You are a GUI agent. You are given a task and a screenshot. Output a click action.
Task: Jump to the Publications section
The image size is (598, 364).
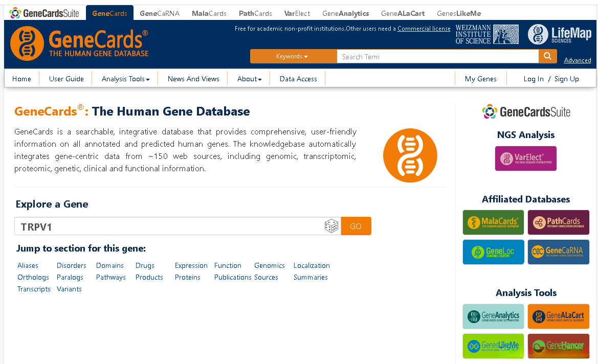point(233,277)
